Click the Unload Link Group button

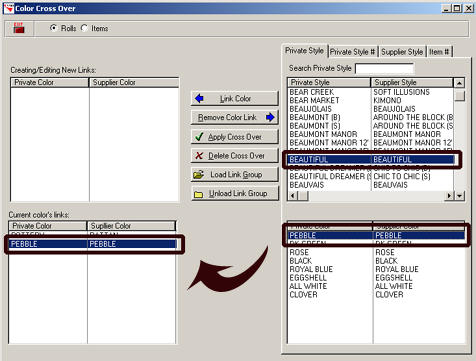click(235, 193)
